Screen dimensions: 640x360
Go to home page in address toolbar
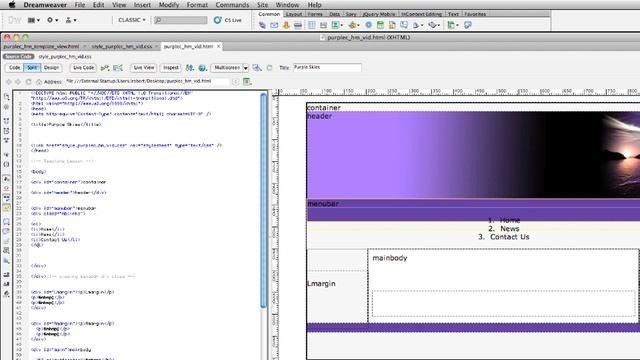coord(39,82)
